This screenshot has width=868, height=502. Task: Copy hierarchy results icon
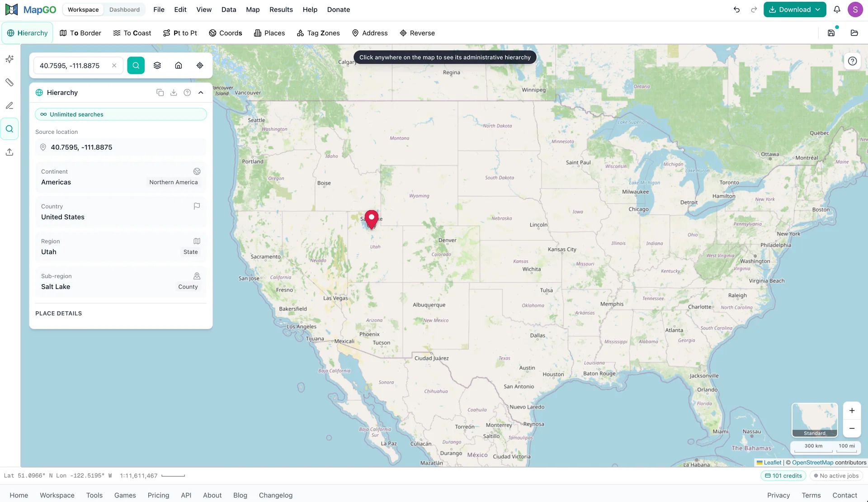160,93
